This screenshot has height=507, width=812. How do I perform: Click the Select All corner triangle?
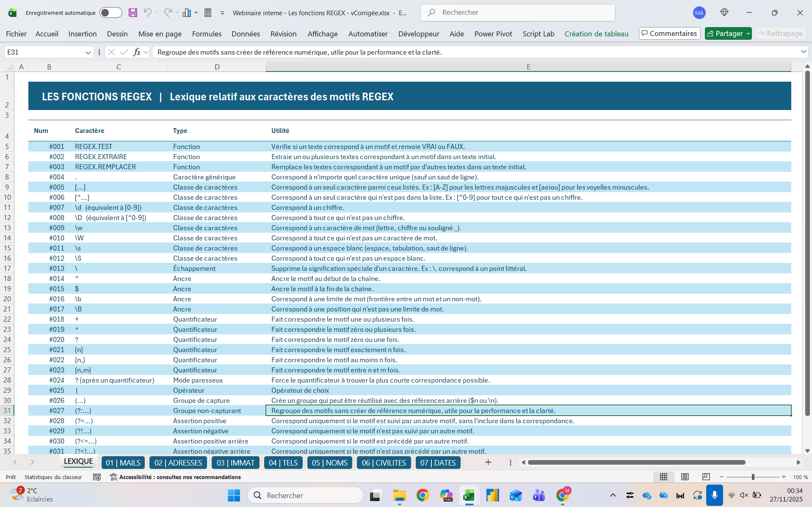pyautogui.click(x=9, y=67)
